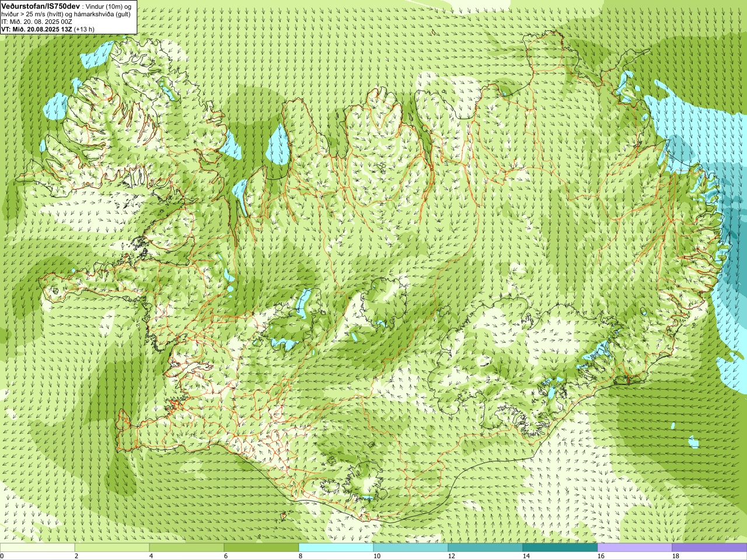Click the purple legend swatch above 18
This screenshot has width=747, height=560.
tap(710, 548)
